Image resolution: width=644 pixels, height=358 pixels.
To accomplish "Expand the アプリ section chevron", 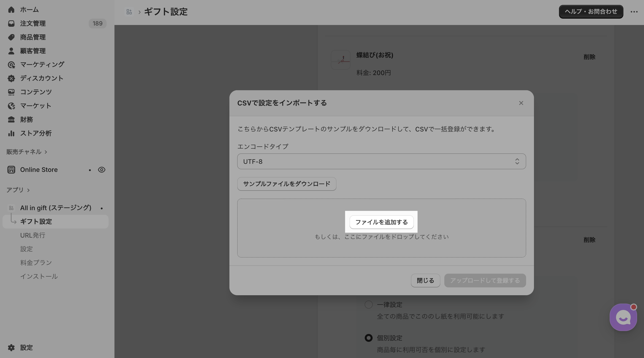I will pos(28,190).
